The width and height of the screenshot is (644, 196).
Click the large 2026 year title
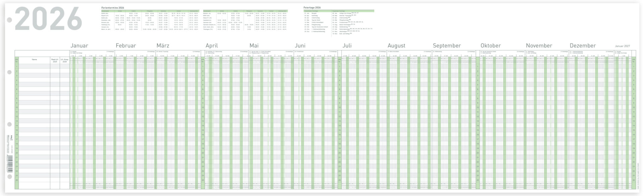coord(49,19)
